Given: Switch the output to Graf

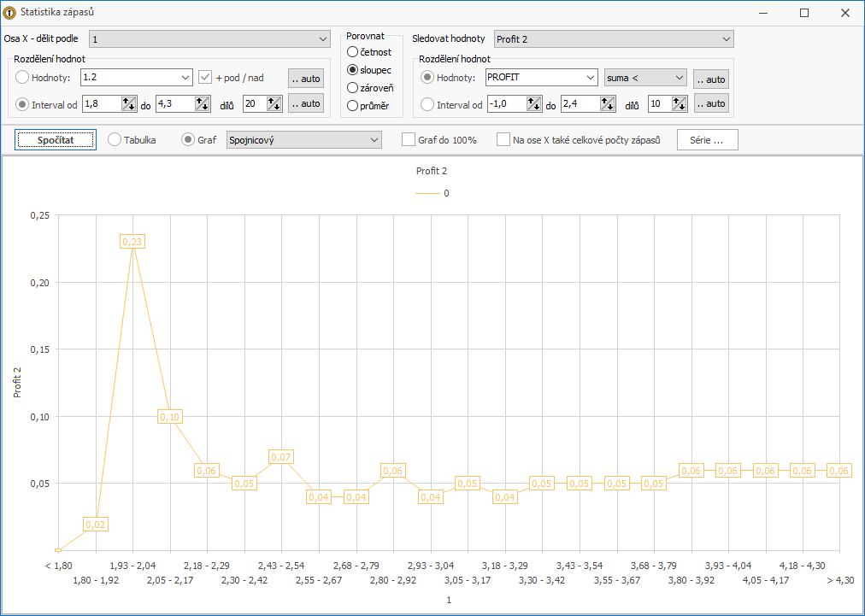Looking at the screenshot, I should (188, 139).
